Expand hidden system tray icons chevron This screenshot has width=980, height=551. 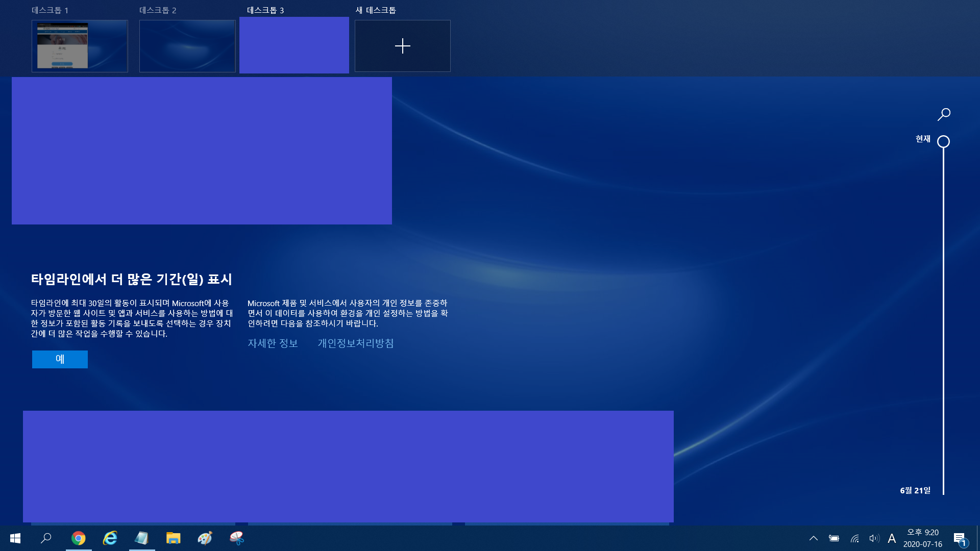[814, 538]
